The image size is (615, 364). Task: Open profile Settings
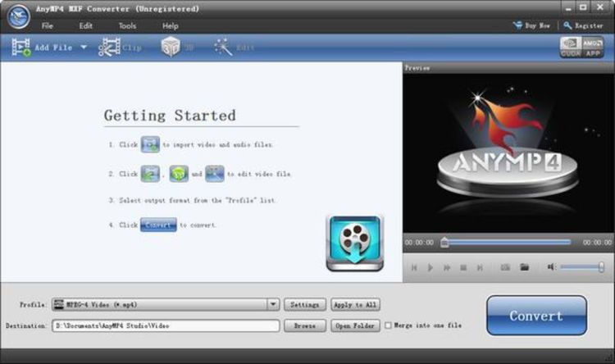tap(305, 304)
